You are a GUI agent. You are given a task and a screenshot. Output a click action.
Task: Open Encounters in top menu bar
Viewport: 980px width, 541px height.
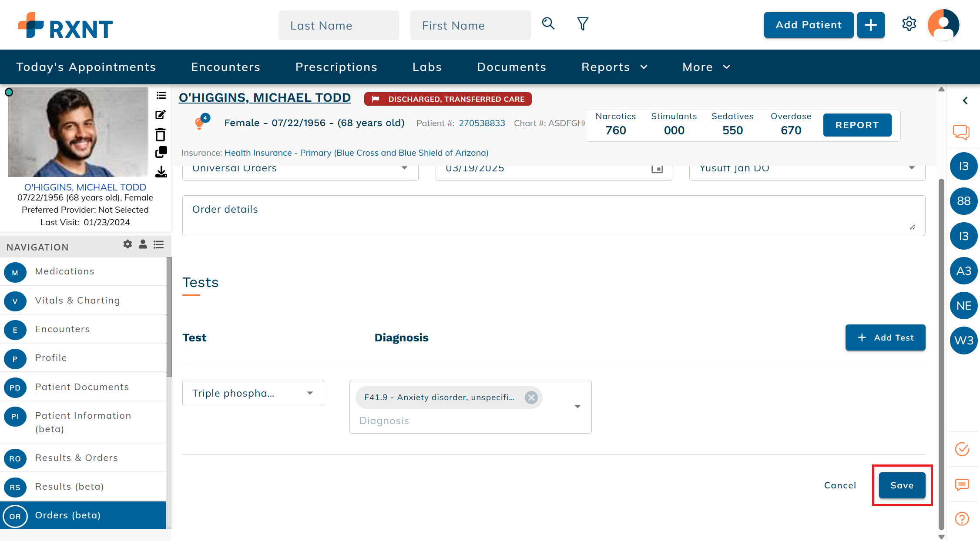(x=226, y=67)
